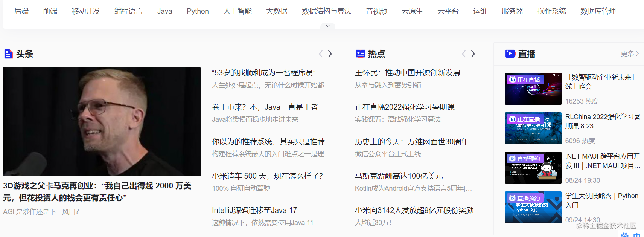Screen dimensions: 644x237
Task: Click text 100% 自研自动驾驶
Action: click(241, 188)
